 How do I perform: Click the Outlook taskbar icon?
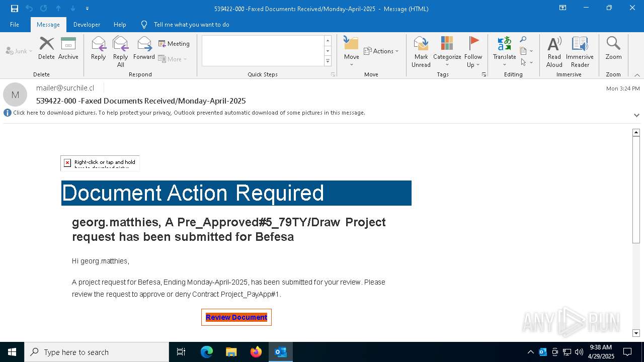(x=281, y=352)
